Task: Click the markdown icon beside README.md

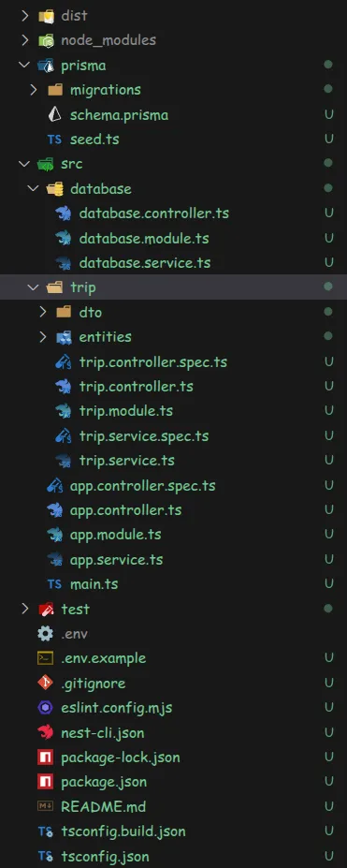Action: [45, 806]
